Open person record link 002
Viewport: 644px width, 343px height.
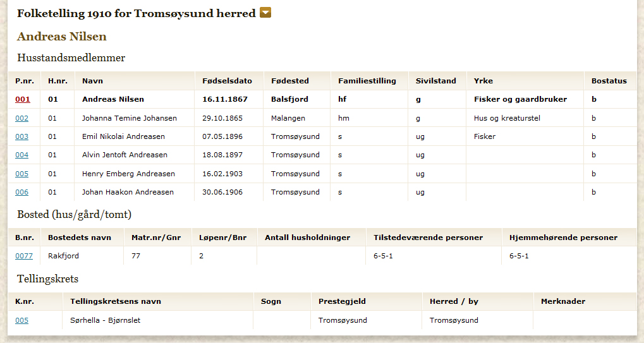(x=22, y=118)
